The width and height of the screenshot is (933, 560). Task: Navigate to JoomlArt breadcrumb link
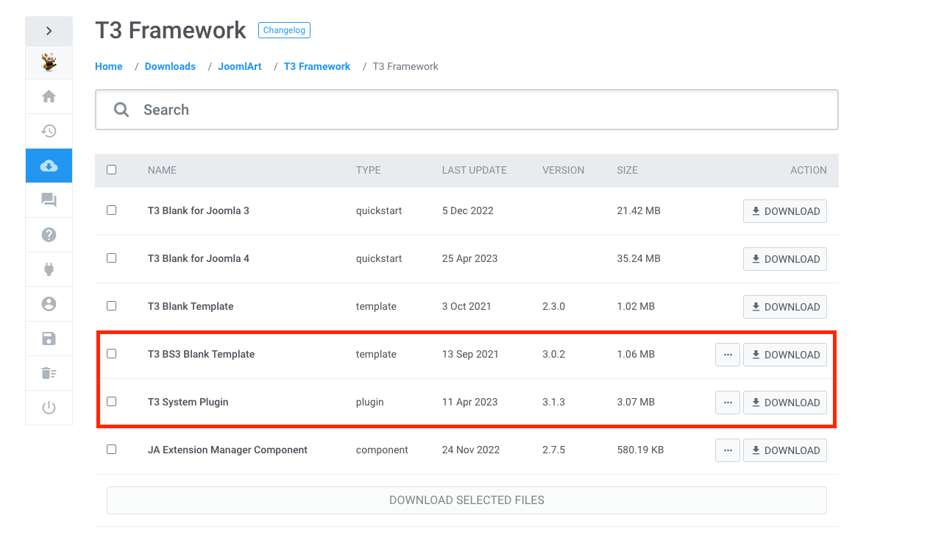240,66
